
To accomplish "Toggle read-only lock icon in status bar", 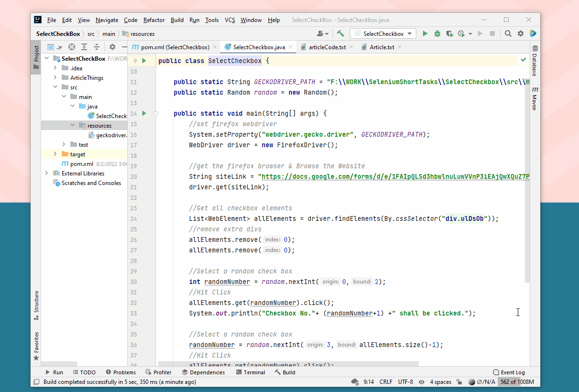I will point(459,382).
